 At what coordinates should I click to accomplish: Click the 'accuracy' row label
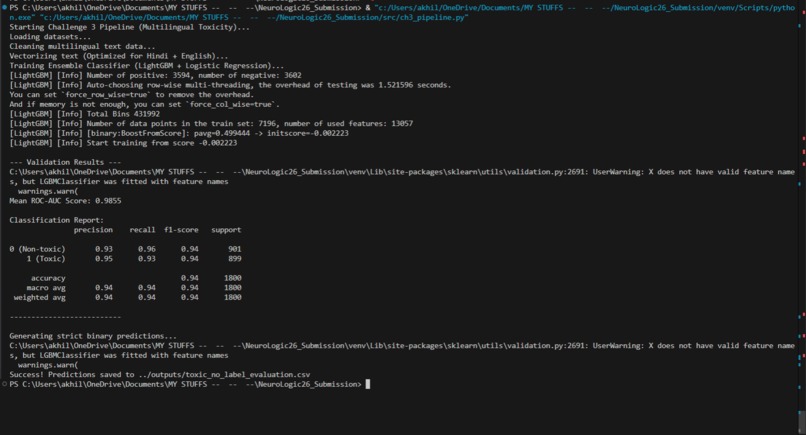click(48, 278)
